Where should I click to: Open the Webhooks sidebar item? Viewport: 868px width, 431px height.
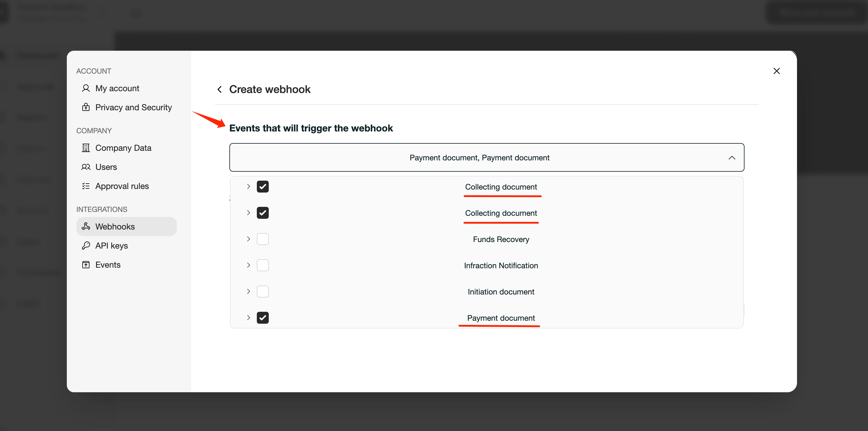click(126, 226)
